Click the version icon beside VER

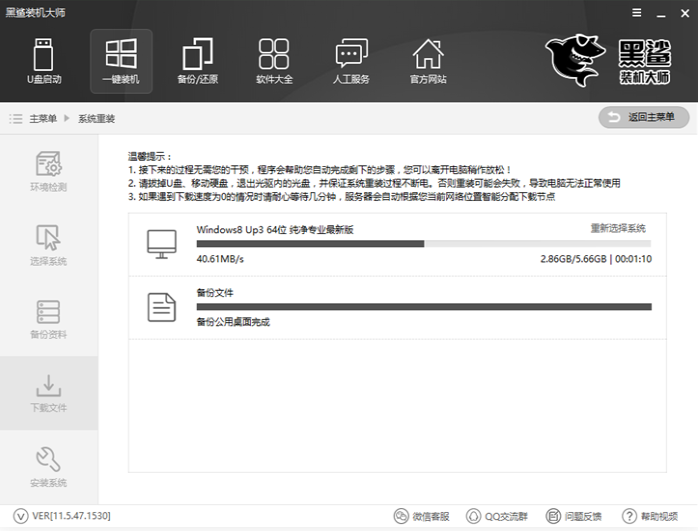click(x=20, y=516)
